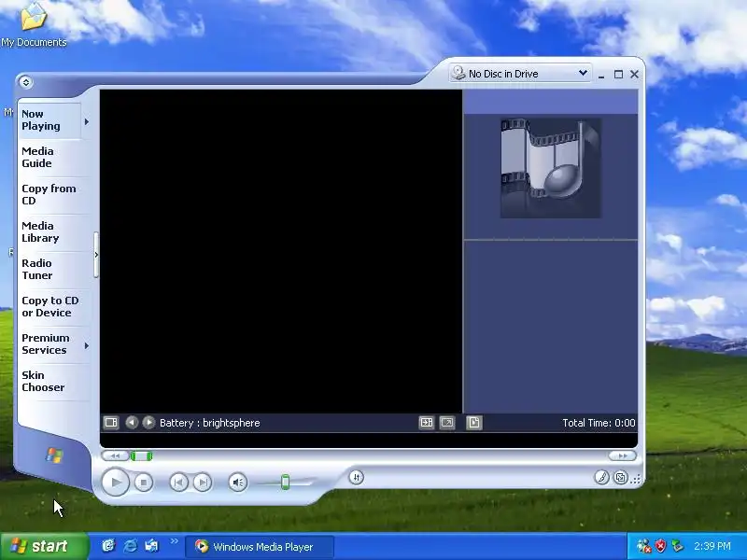Expand the Now Playing arrow submenu
The height and width of the screenshot is (560, 747).
coord(87,122)
